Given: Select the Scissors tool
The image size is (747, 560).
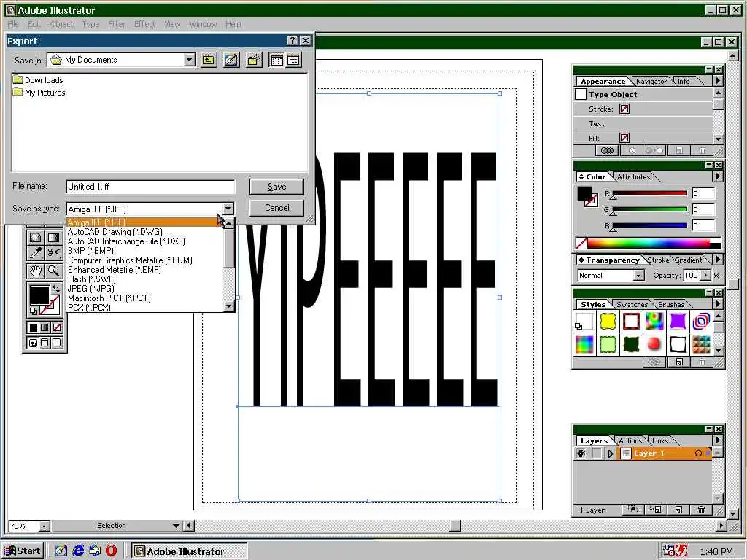Looking at the screenshot, I should [x=53, y=253].
